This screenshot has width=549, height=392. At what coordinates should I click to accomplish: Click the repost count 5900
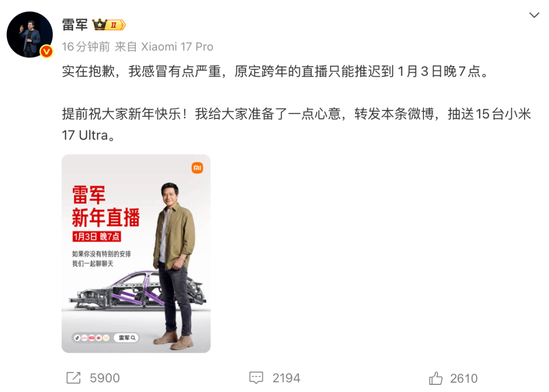tap(105, 378)
